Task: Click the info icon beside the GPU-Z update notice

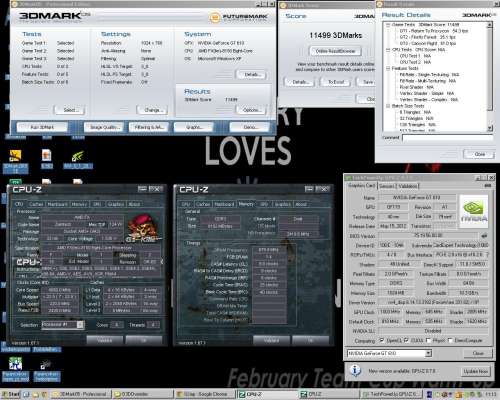Action: coord(355,371)
